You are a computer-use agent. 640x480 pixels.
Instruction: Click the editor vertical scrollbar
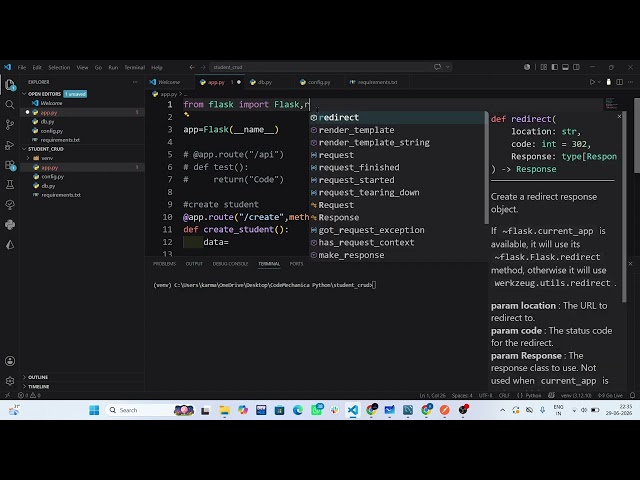pyautogui.click(x=637, y=135)
